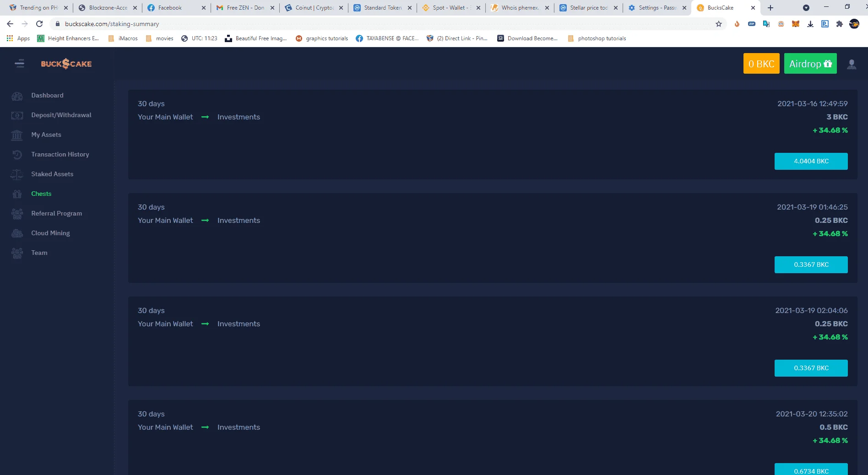This screenshot has height=475, width=868.
Task: Click the 4.0404 BKC button
Action: (811, 161)
